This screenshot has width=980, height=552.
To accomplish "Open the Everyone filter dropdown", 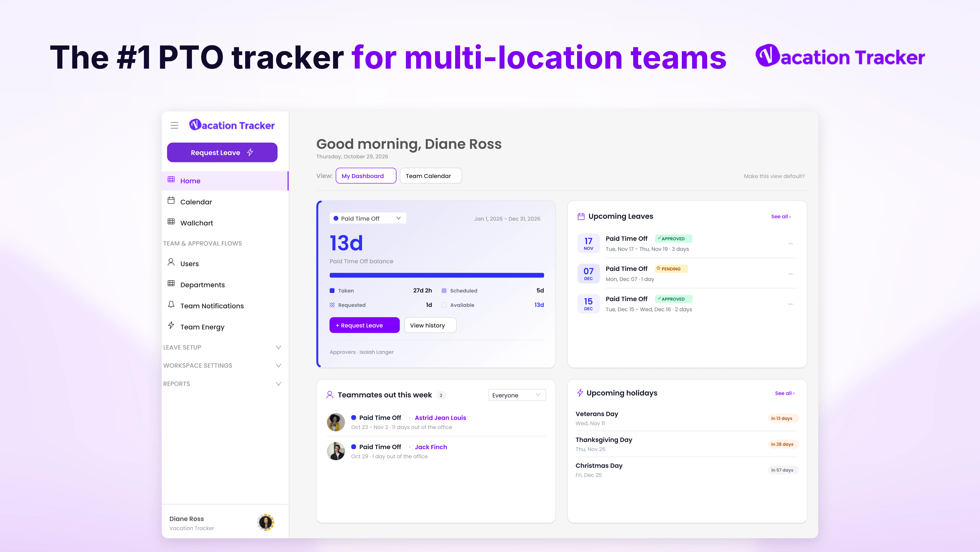I will (x=517, y=395).
